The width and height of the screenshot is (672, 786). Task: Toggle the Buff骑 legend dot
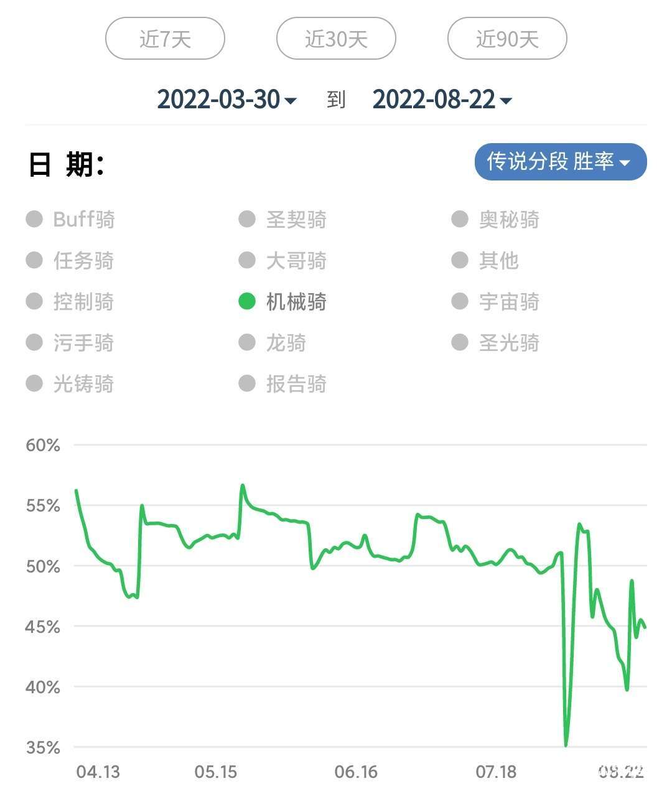pos(34,219)
